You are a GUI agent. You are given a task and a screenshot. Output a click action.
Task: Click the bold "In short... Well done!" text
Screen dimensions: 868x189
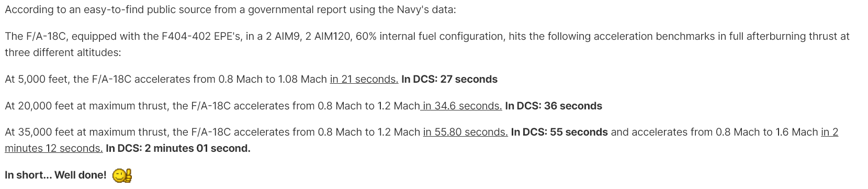click(x=55, y=175)
